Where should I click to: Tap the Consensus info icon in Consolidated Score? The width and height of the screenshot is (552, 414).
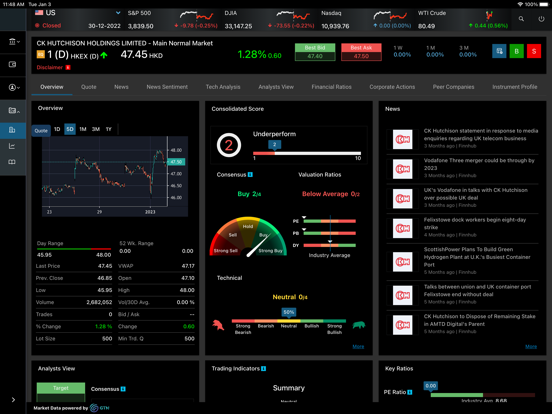(x=250, y=175)
